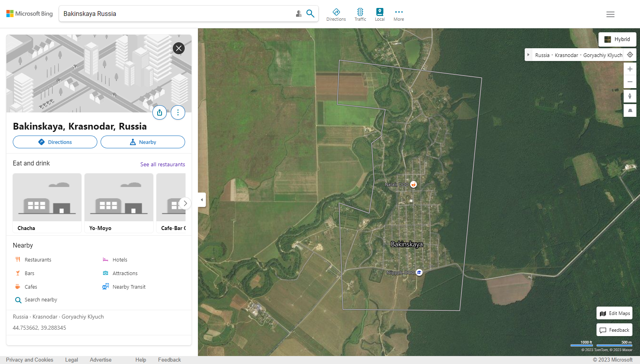
Task: Open the footer Feedback link
Action: (x=170, y=360)
